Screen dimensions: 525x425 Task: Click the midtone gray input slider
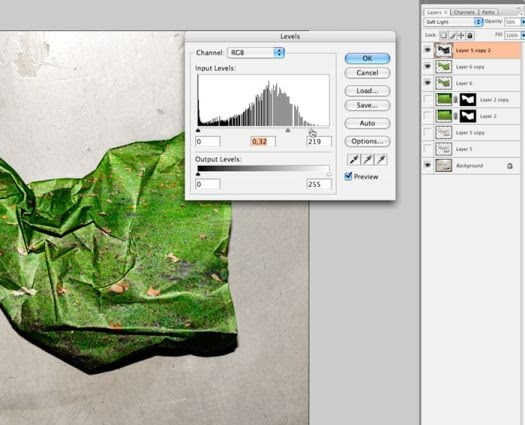click(288, 130)
